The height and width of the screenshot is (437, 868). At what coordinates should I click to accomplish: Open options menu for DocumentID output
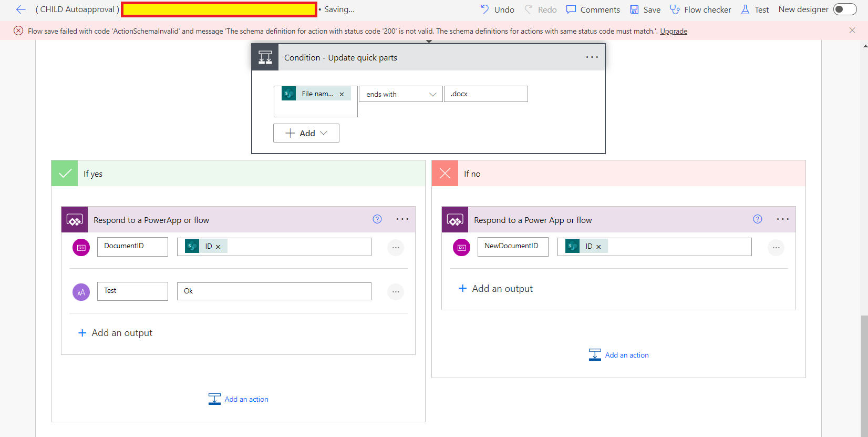(396, 248)
